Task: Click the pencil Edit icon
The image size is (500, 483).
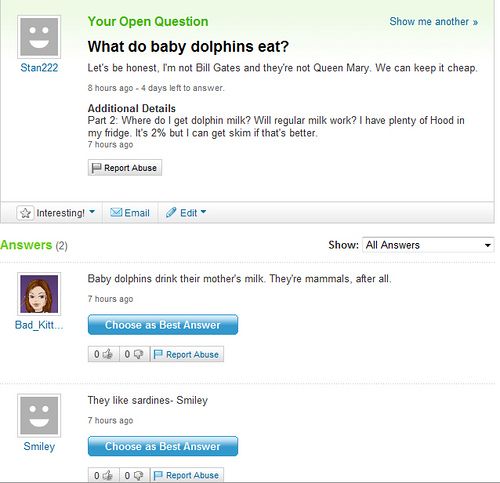Action: pos(171,212)
